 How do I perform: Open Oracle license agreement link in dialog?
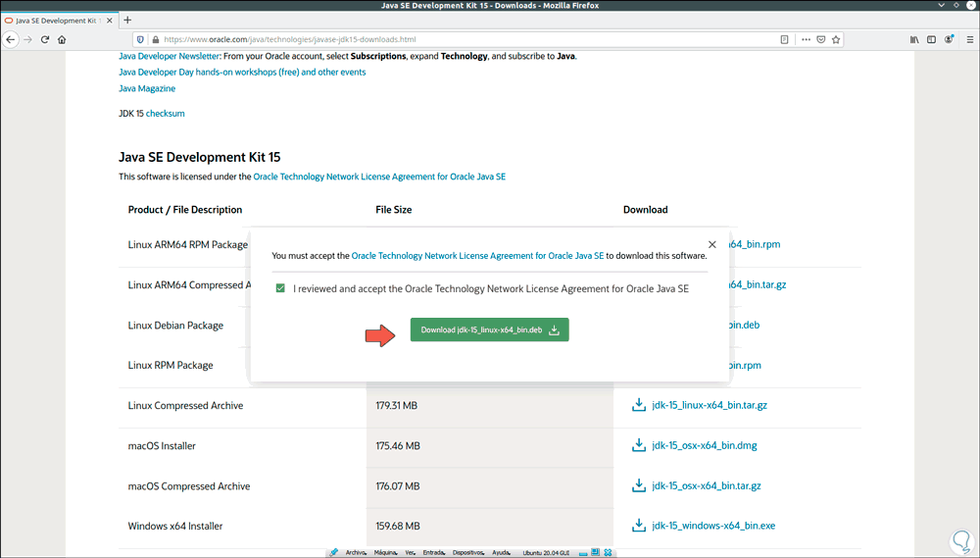(x=477, y=256)
